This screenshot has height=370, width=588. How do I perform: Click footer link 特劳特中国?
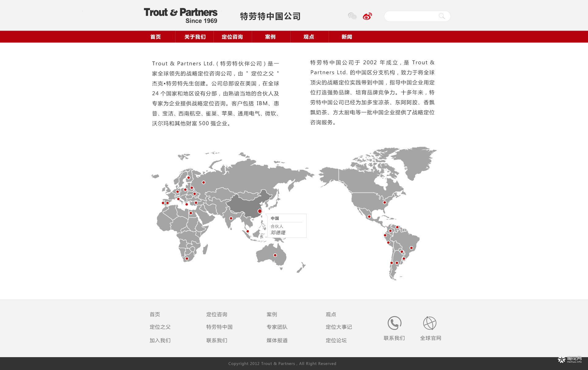click(220, 327)
